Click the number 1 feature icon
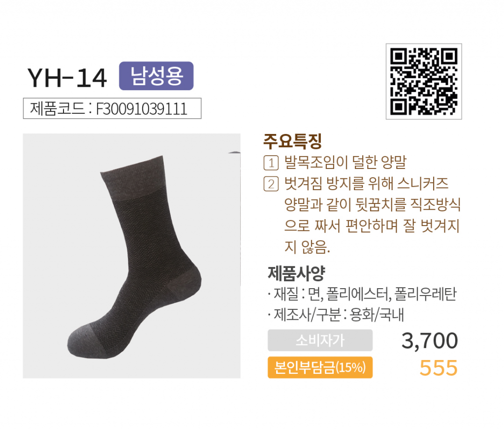Viewport: 504px width, 430px height. [271, 163]
